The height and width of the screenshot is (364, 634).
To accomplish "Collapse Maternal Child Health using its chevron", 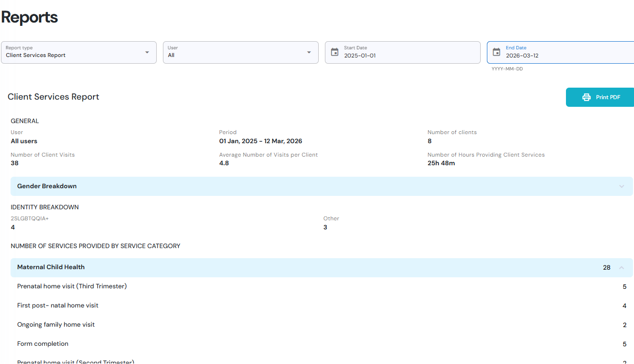I will pos(622,268).
